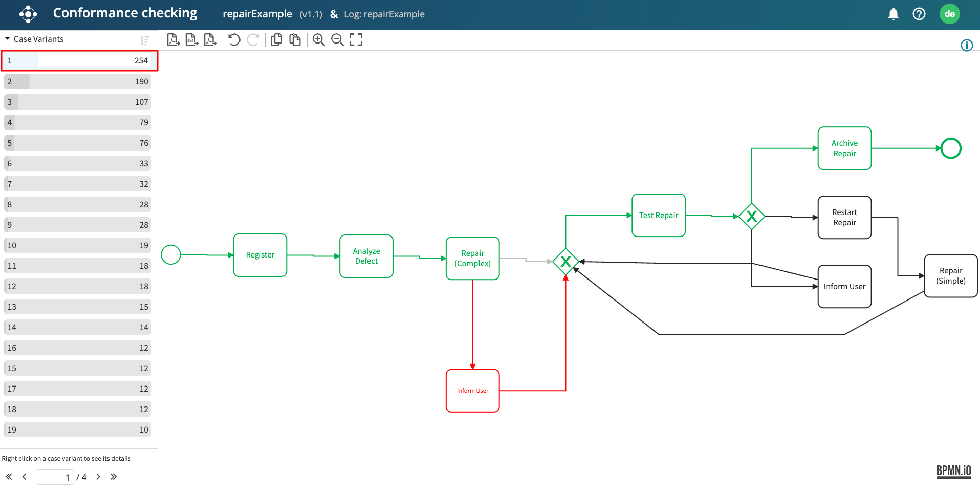Open the 'de' user avatar menu
Viewport: 980px width, 493px height.
click(949, 14)
